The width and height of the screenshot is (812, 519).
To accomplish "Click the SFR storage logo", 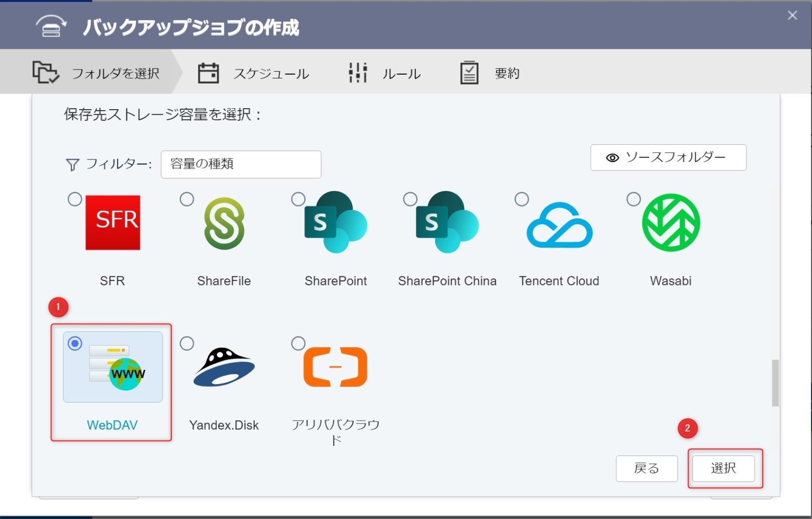I will (x=113, y=222).
